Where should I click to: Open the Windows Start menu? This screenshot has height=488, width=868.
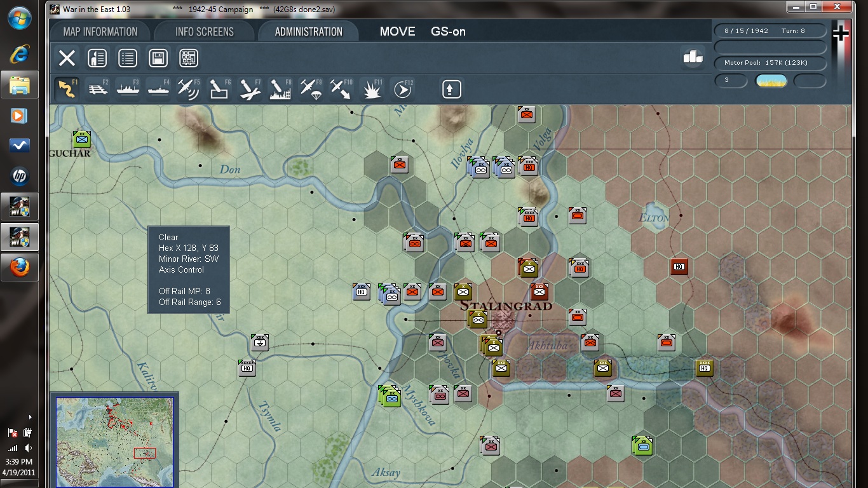(19, 18)
